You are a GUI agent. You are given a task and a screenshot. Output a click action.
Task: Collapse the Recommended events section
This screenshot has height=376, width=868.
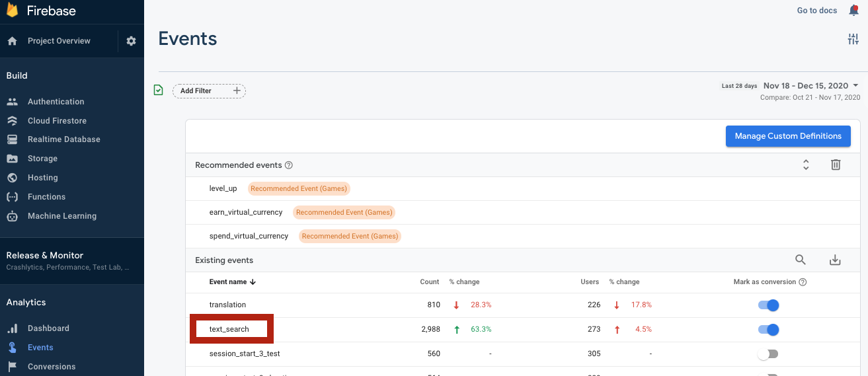tap(806, 165)
